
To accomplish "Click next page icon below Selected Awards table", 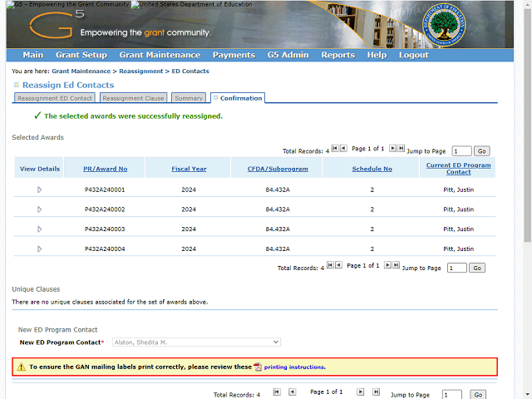I will (388, 265).
